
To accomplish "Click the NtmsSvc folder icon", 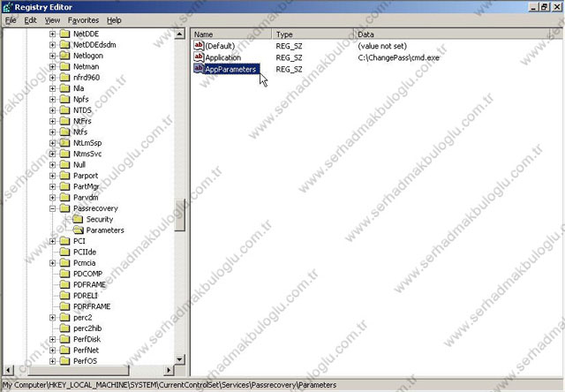I will (64, 154).
